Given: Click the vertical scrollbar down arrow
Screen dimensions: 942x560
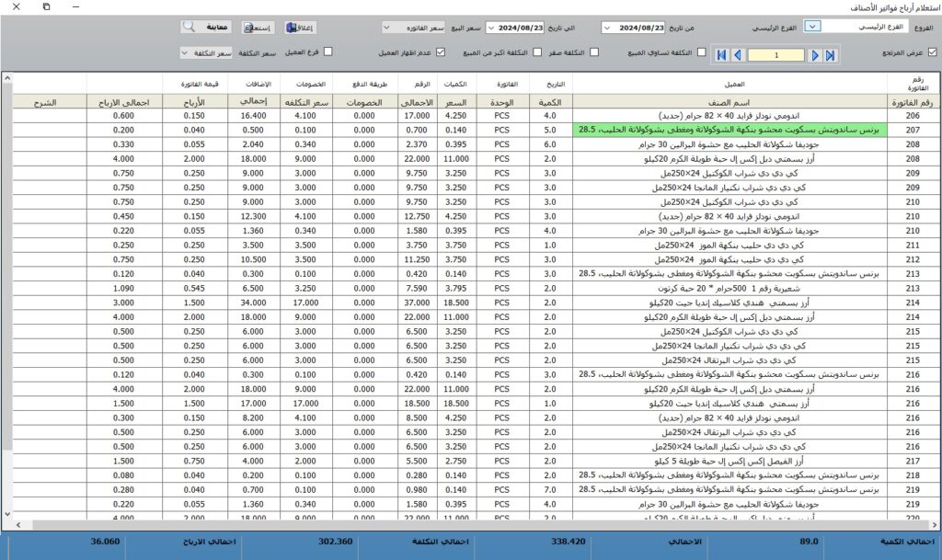Looking at the screenshot, I should click(6, 513).
